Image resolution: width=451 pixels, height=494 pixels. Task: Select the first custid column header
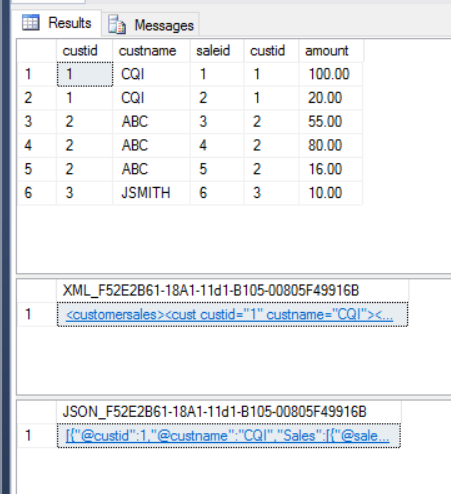pyautogui.click(x=85, y=51)
